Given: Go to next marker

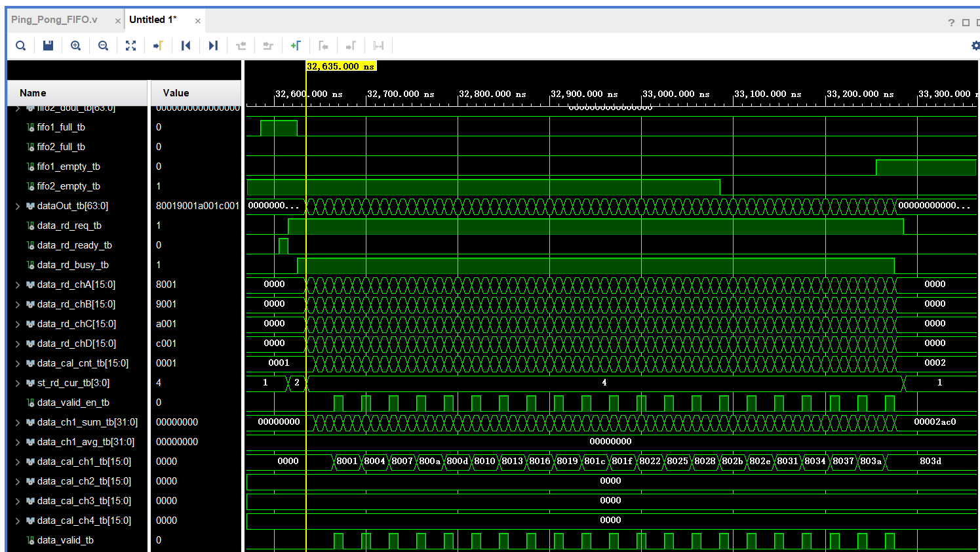Looking at the screenshot, I should click(x=351, y=46).
